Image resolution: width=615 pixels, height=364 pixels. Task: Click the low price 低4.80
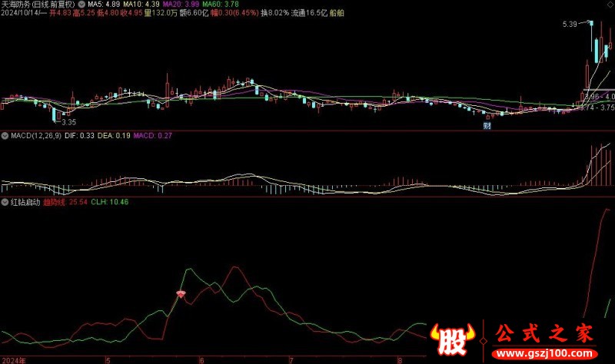(x=108, y=13)
